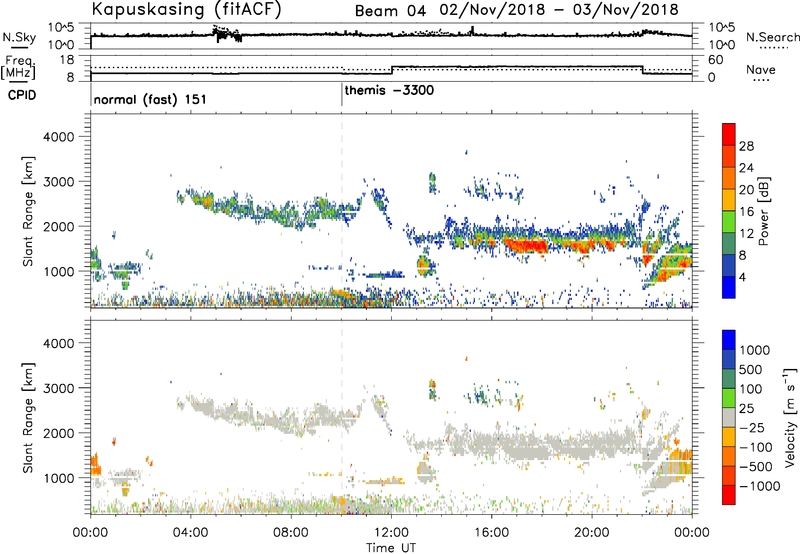Click the '28' tick on Power scale
The image size is (800, 554).
746,146
